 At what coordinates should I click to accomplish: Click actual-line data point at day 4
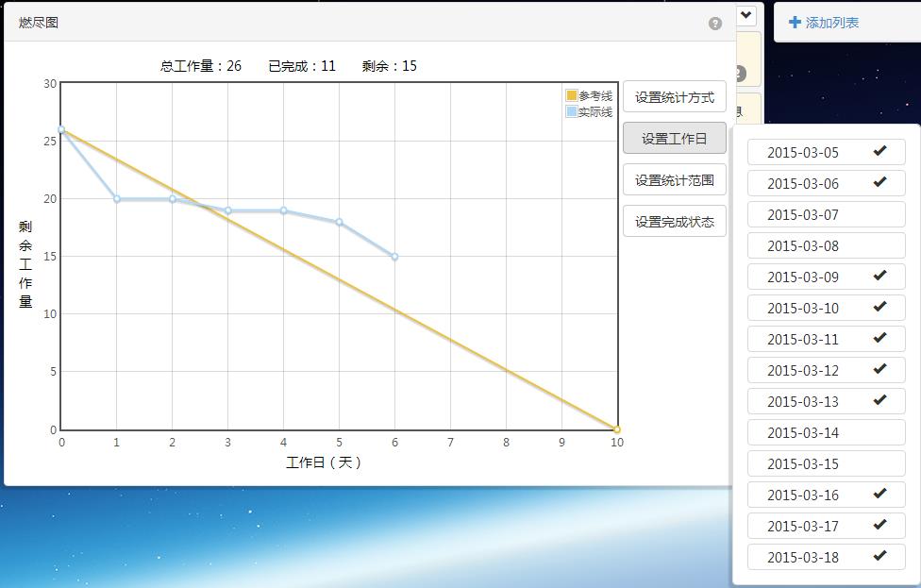tap(284, 210)
